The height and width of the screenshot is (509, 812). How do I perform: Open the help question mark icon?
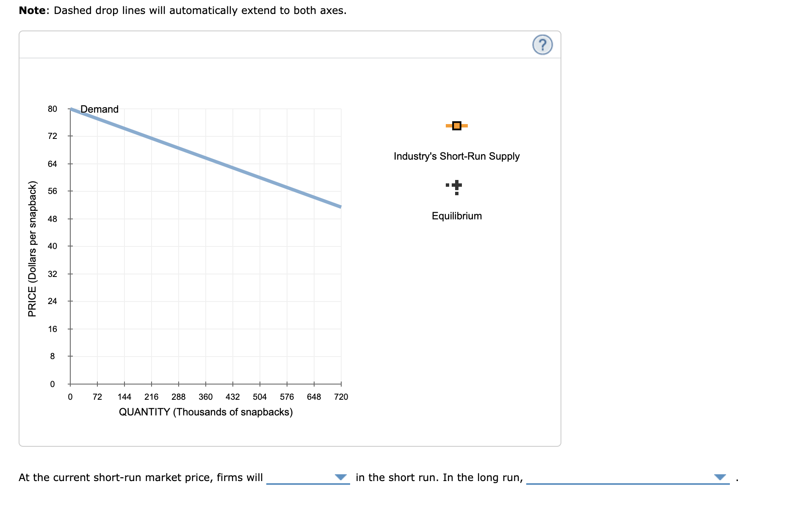(542, 44)
